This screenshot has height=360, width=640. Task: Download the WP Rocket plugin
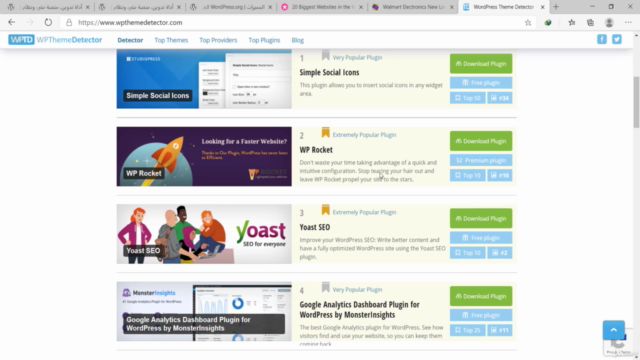(x=481, y=141)
